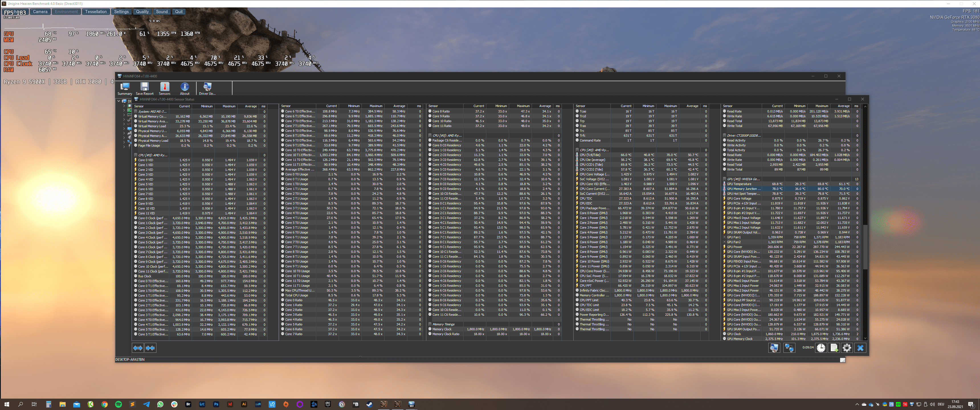The height and width of the screenshot is (410, 980).
Task: Open Battle.net from the taskbar
Action: [x=314, y=404]
